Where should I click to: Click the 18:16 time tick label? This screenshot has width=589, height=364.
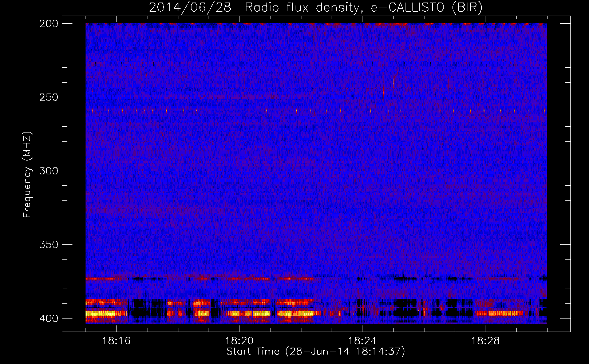[116, 341]
